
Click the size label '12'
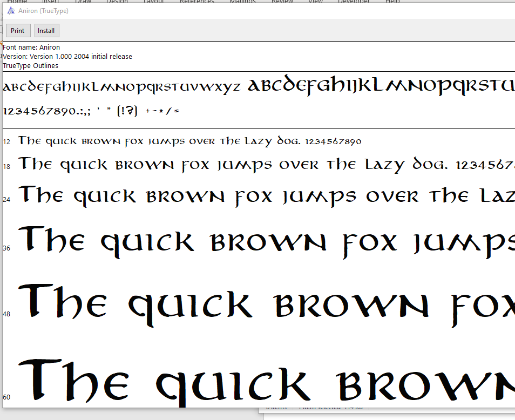coord(6,142)
